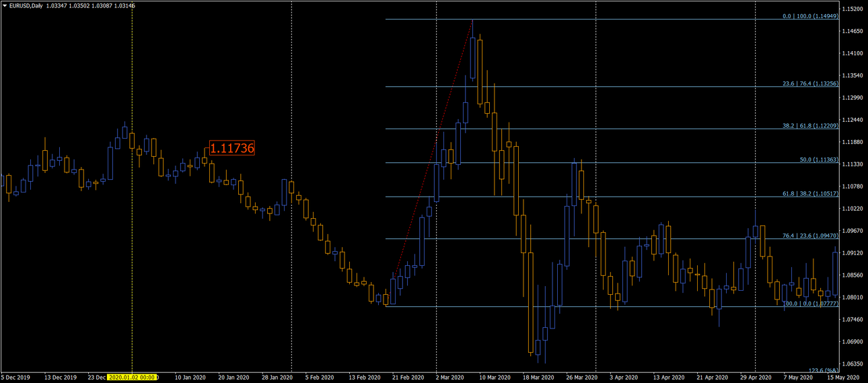Click the 0.0 | 100.0 (1.14949) Fibonacci label

tap(811, 16)
